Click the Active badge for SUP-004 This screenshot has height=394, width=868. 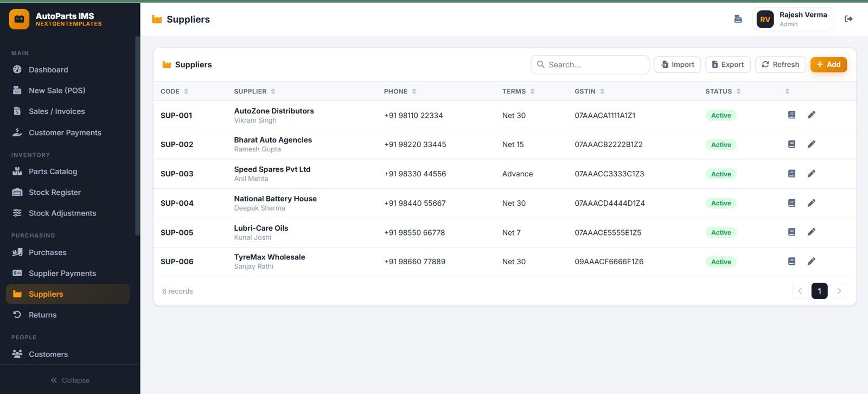pyautogui.click(x=721, y=204)
